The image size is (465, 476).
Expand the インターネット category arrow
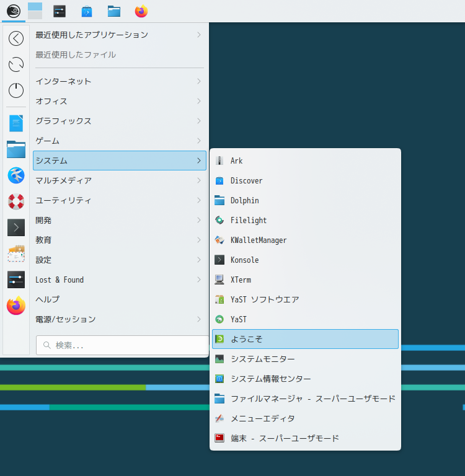199,81
